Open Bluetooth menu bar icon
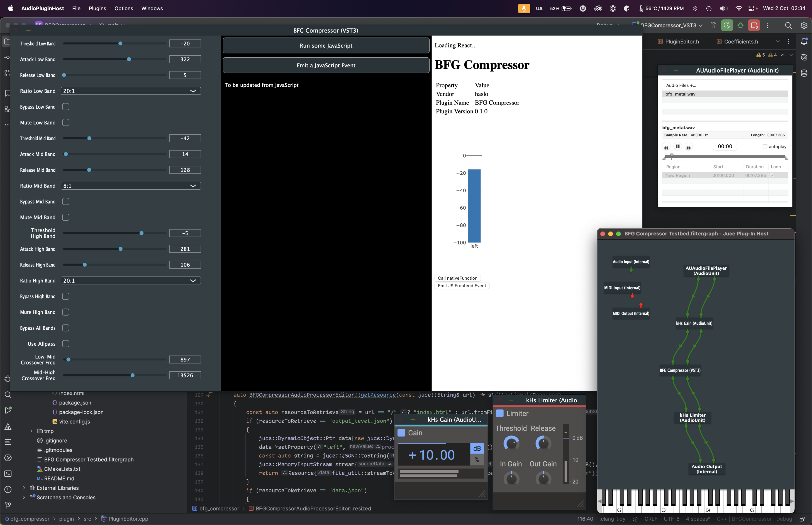 click(x=695, y=8)
